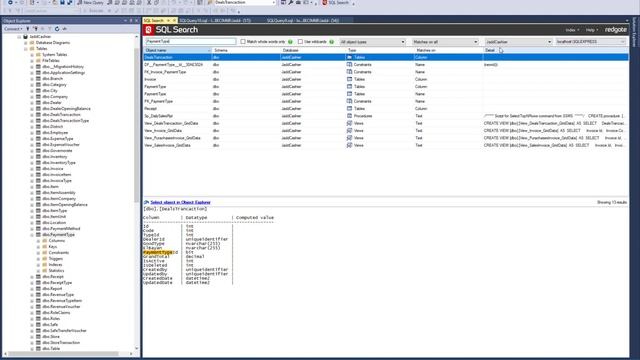Collapse the Tables folder in Object Explorer
640x360 pixels.
(26, 49)
